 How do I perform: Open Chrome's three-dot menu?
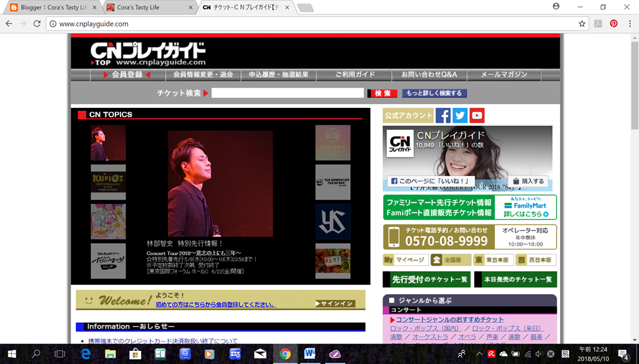630,24
